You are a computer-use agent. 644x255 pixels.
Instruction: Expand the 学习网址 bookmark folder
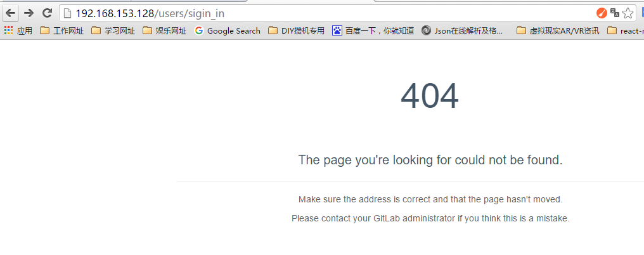pos(113,30)
